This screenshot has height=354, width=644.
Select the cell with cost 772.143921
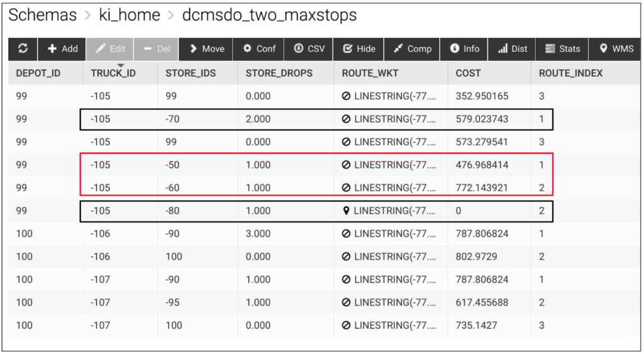tap(482, 187)
